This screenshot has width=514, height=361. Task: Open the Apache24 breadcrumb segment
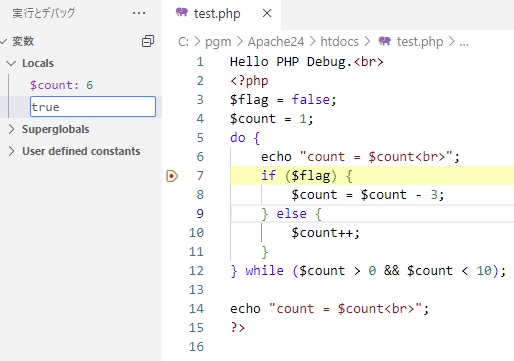[276, 42]
